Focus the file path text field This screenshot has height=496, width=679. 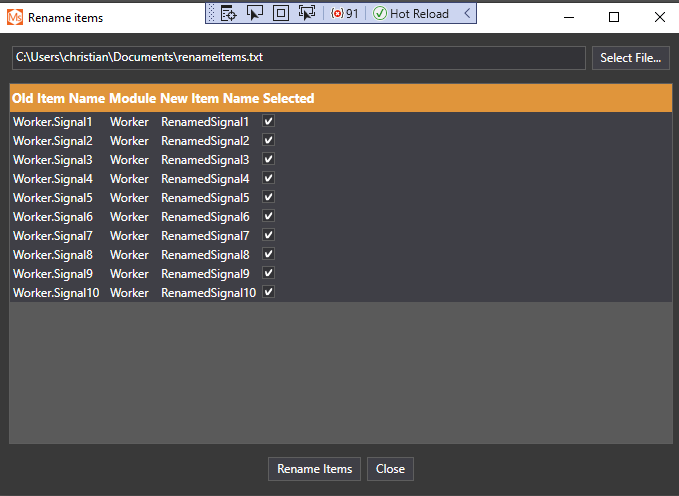coord(298,58)
